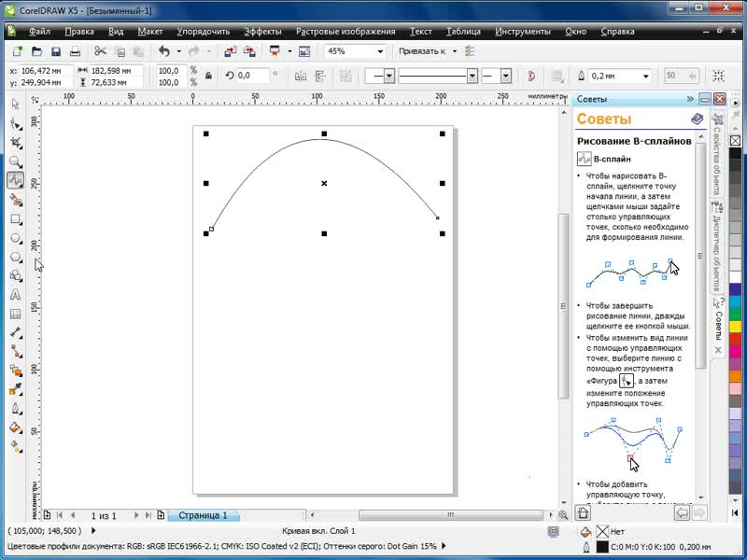
Task: Open the Zoom navigator icon
Action: click(x=563, y=515)
